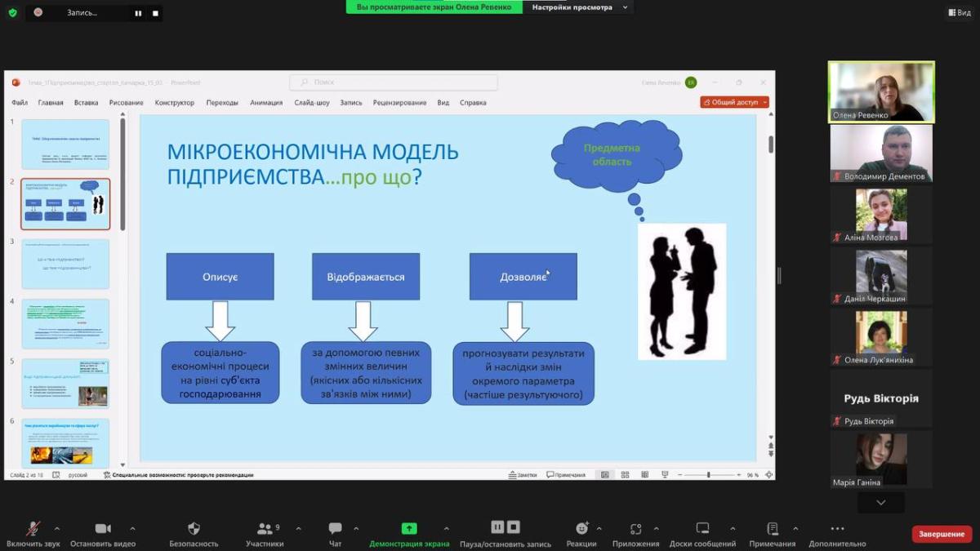
Task: Expand audio options arrow beside microphone
Action: 56,528
